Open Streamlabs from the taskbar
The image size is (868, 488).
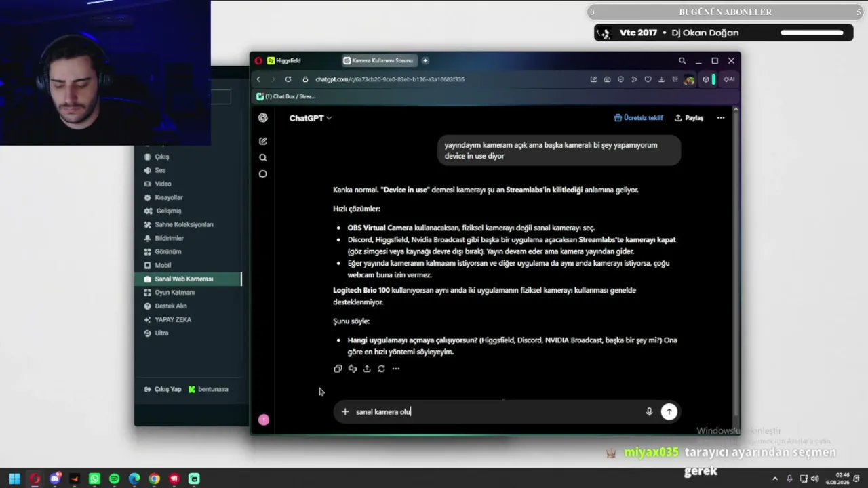pyautogui.click(x=194, y=479)
